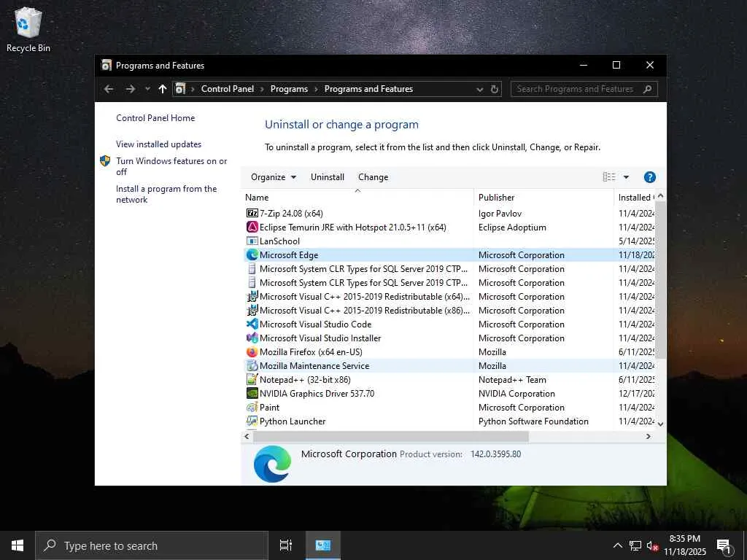The height and width of the screenshot is (560, 747).
Task: Click the taskbar Type here to search box
Action: tap(152, 545)
